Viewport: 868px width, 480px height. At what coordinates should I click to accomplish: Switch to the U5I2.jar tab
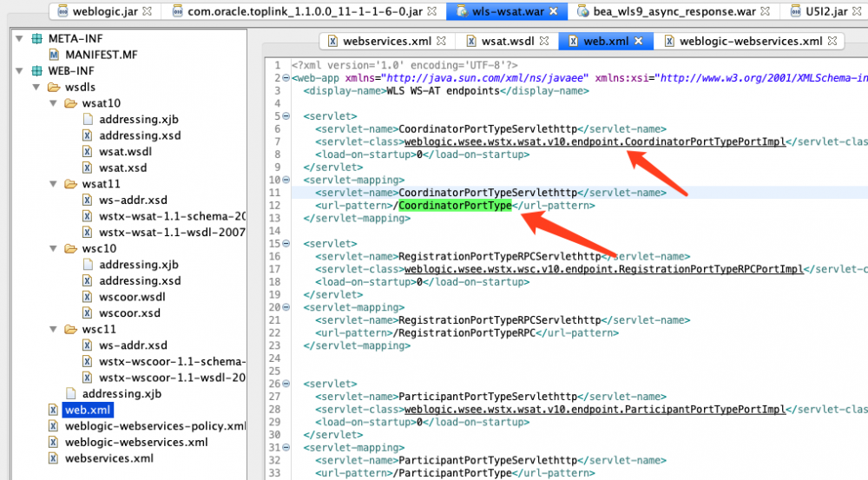click(x=826, y=11)
